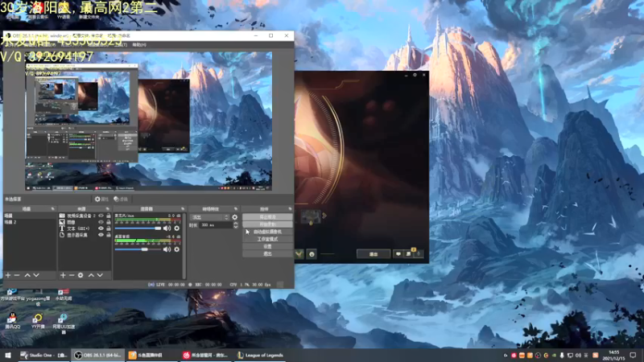The height and width of the screenshot is (362, 644).
Task: Toggle visibility of the text (GDI+) source
Action: tap(101, 228)
